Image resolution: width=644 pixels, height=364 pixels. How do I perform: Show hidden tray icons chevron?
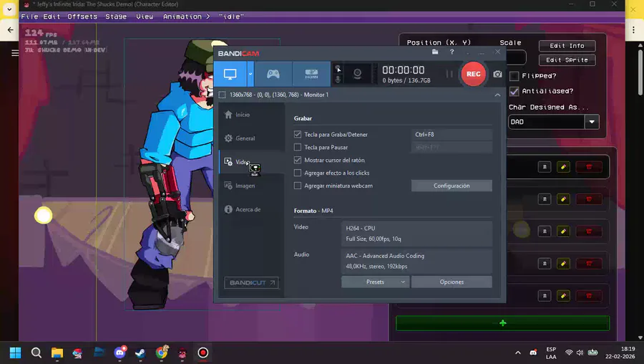click(x=518, y=353)
